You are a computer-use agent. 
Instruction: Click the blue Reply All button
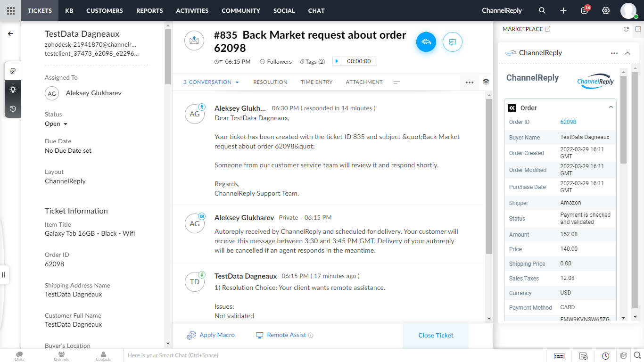coord(426,42)
